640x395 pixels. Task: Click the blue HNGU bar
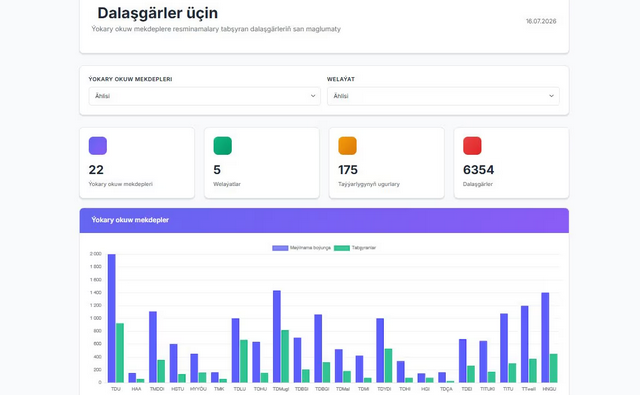point(545,337)
